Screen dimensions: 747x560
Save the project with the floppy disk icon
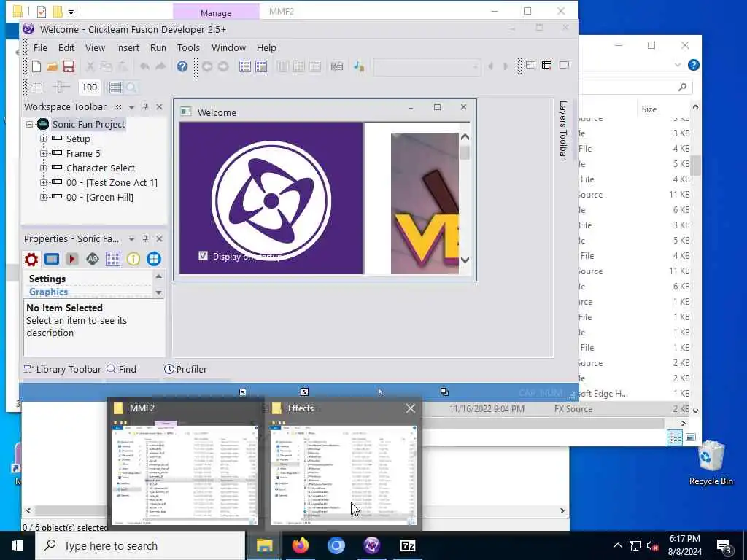tap(69, 66)
